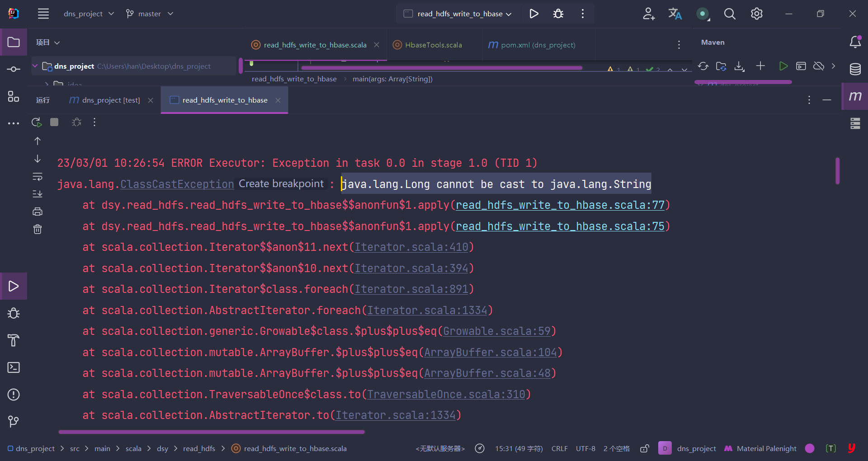The image size is (868, 461).
Task: Close dns_project [test] run tab
Action: pyautogui.click(x=151, y=100)
